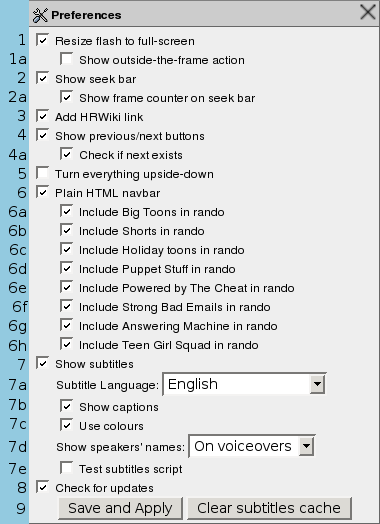Click Clear subtitles cache button
Viewport: 380px width, 524px height.
tap(269, 508)
